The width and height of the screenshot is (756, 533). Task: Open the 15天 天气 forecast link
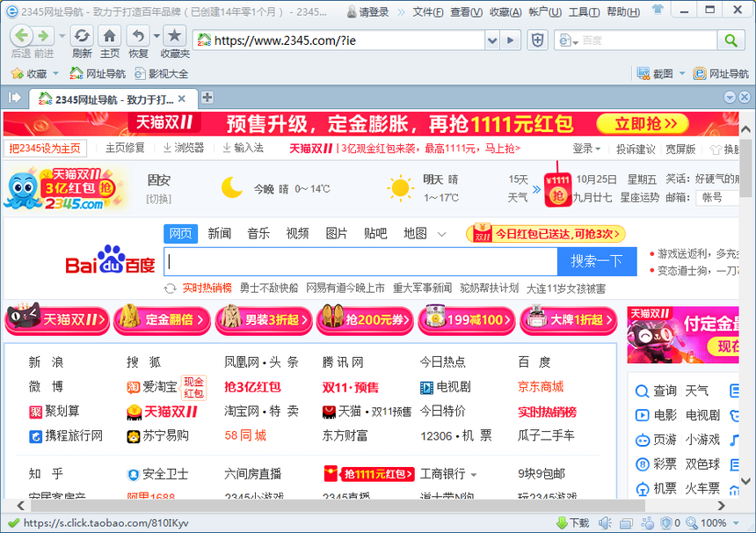click(x=518, y=188)
